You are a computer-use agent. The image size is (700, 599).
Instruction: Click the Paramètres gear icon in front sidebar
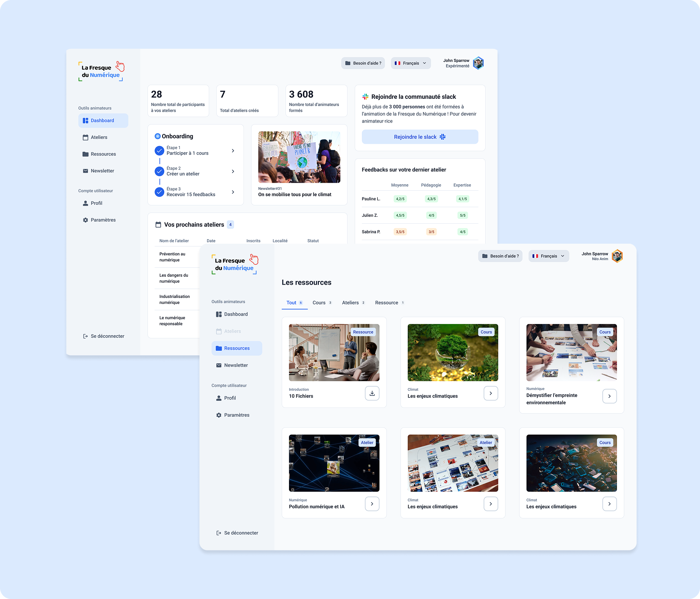pos(219,415)
